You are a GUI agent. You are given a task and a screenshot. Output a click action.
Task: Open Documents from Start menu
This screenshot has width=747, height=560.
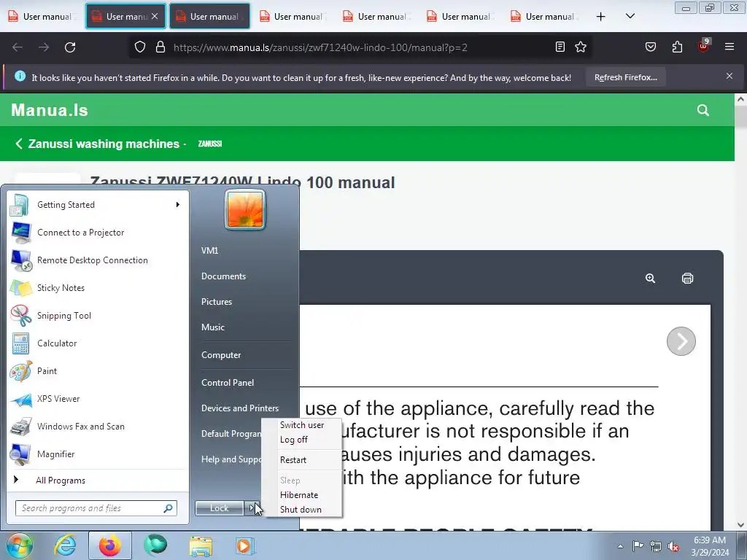(223, 276)
